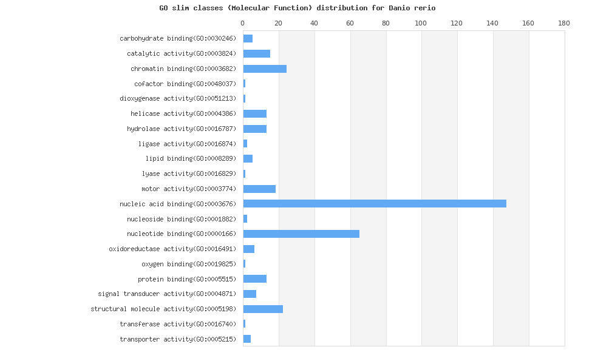Screen dimensions: 595x364
Task: Select the signal transducer activity bar
Action: pos(250,294)
